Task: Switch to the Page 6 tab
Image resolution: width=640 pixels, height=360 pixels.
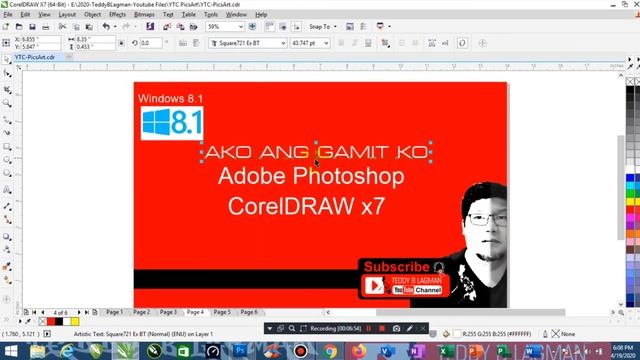Action: point(249,312)
